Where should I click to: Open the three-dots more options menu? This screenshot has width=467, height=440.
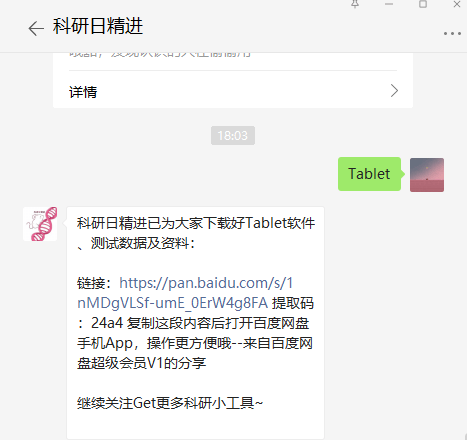[452, 33]
